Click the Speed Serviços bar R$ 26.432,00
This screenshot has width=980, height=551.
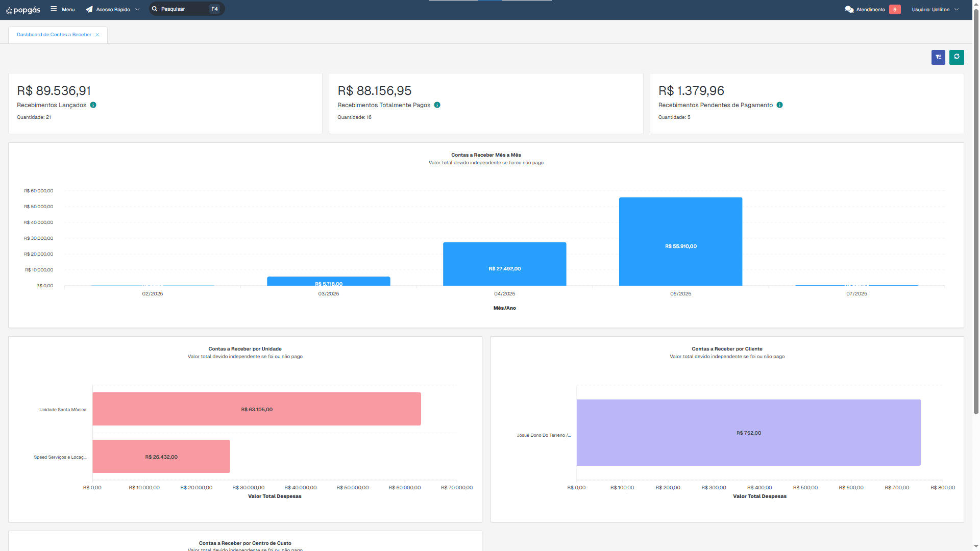pyautogui.click(x=161, y=457)
